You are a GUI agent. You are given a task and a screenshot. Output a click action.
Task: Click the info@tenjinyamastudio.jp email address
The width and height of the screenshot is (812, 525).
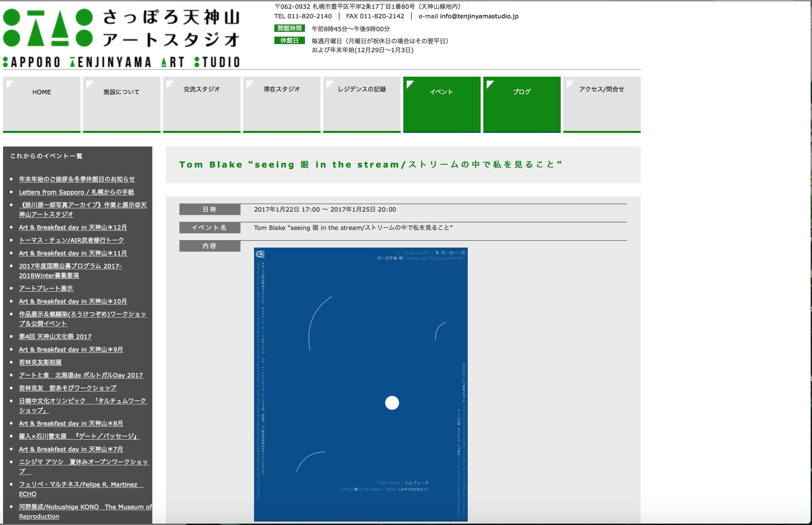tap(479, 16)
